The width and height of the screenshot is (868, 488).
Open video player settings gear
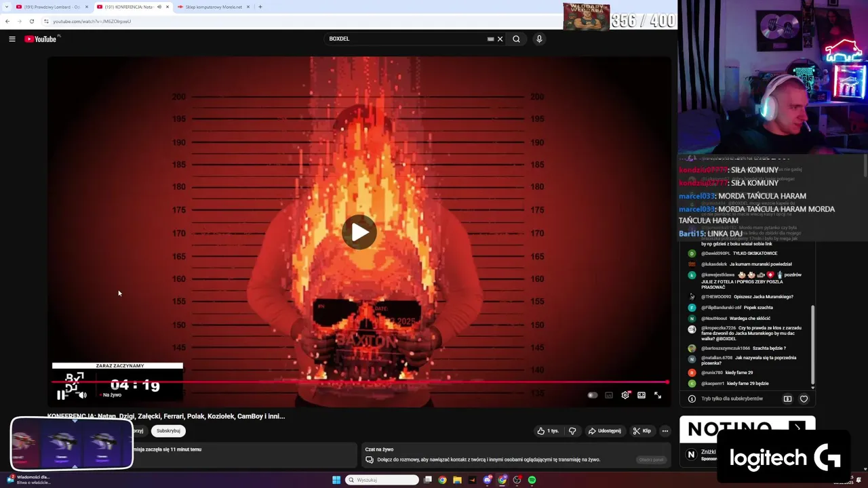[x=625, y=395]
